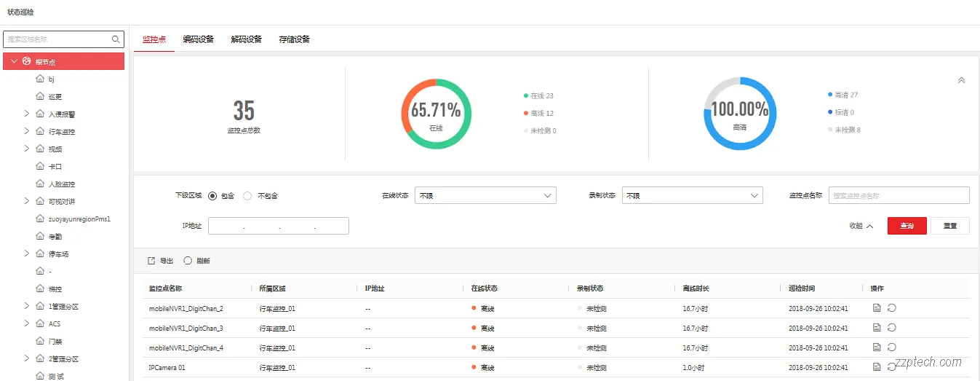The height and width of the screenshot is (381, 980).
Task: Open details icon for IPCamera 01 row
Action: click(877, 367)
